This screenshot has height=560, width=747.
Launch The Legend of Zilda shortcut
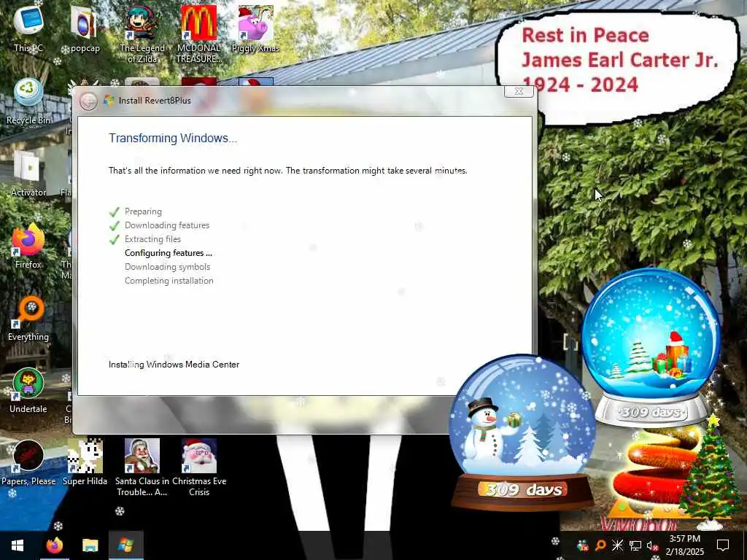(142, 34)
